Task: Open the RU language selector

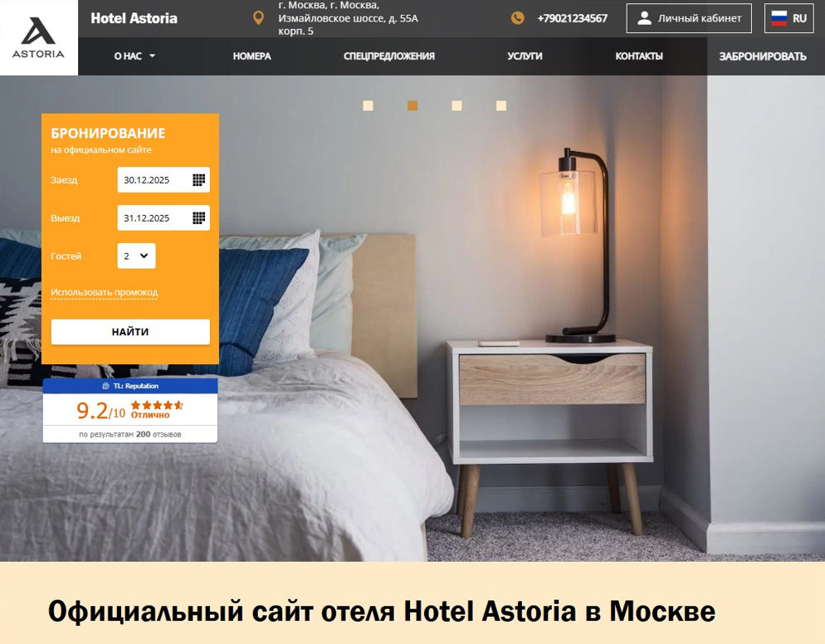Action: pyautogui.click(x=788, y=18)
